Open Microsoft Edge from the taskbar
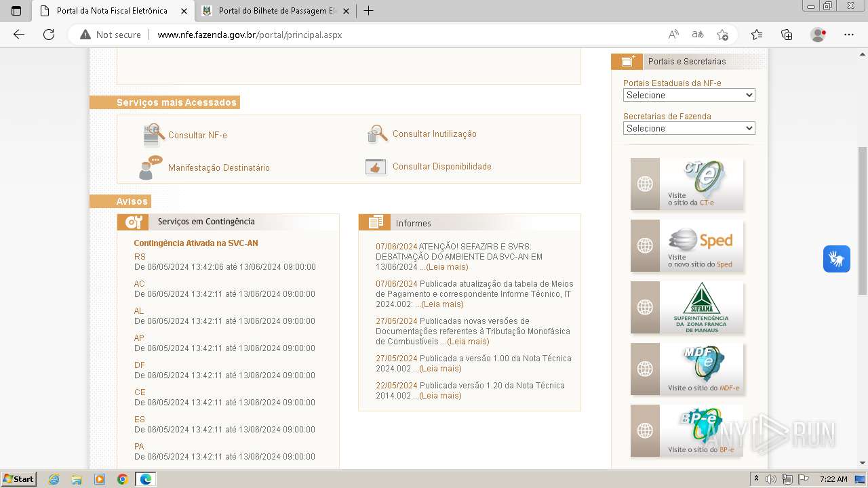The image size is (868, 488). (x=146, y=479)
